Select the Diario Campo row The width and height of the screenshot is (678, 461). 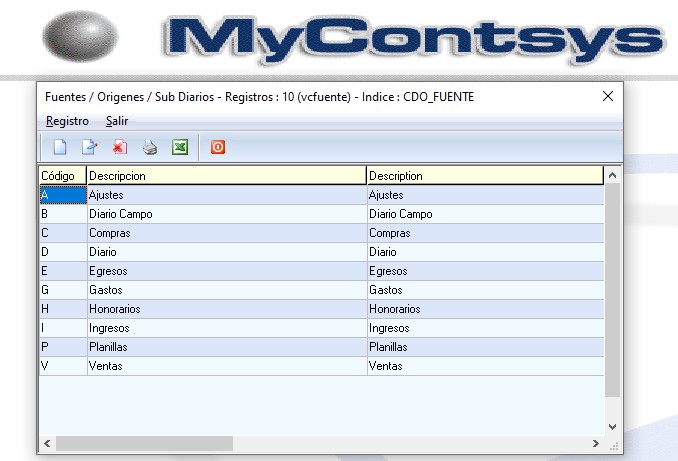click(x=226, y=214)
